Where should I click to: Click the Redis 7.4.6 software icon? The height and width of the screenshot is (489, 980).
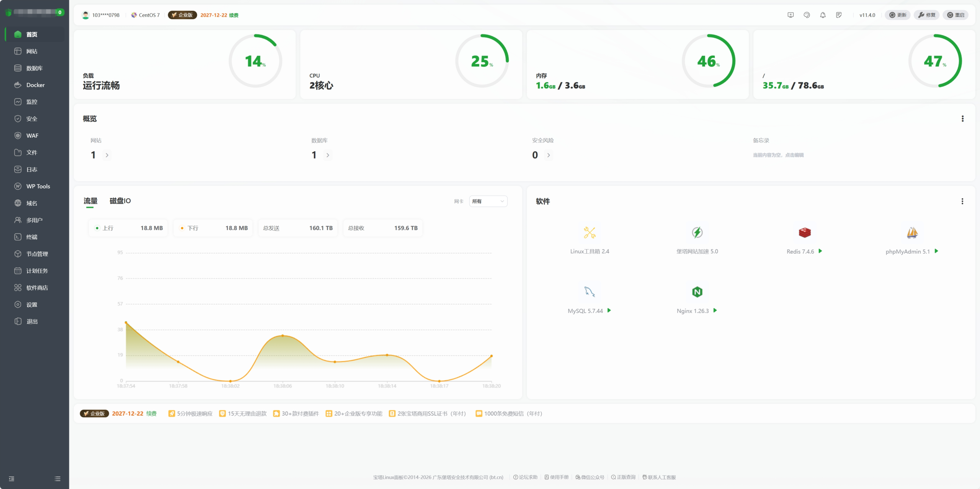pos(804,232)
